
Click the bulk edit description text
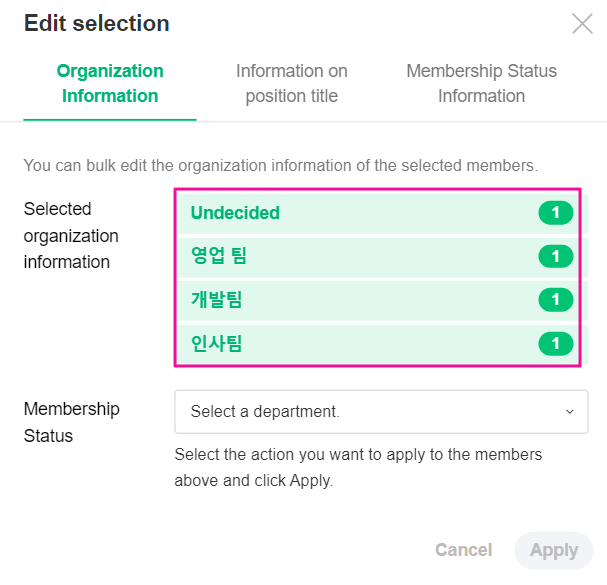coord(280,165)
